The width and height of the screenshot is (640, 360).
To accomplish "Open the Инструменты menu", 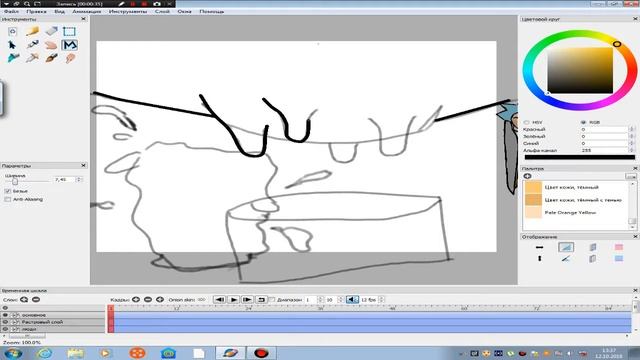I will point(128,11).
